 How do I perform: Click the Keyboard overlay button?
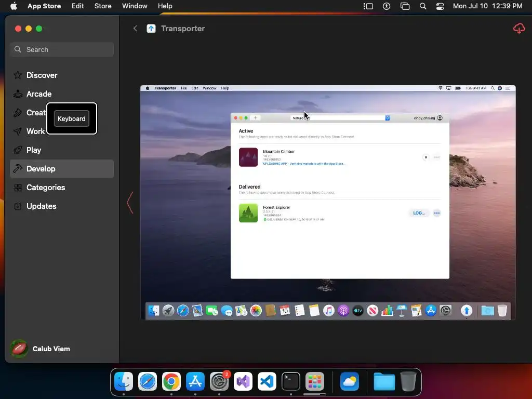[x=72, y=119]
